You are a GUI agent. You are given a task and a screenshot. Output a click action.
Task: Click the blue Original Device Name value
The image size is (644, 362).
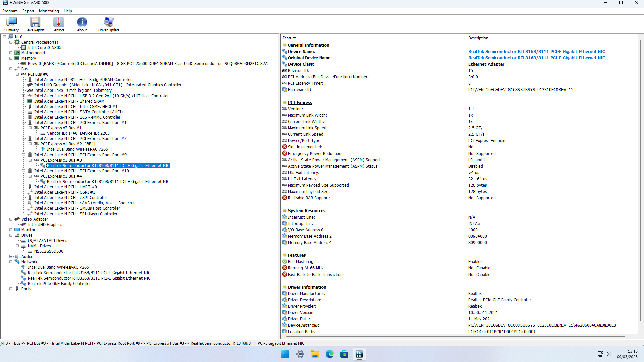pos(537,58)
